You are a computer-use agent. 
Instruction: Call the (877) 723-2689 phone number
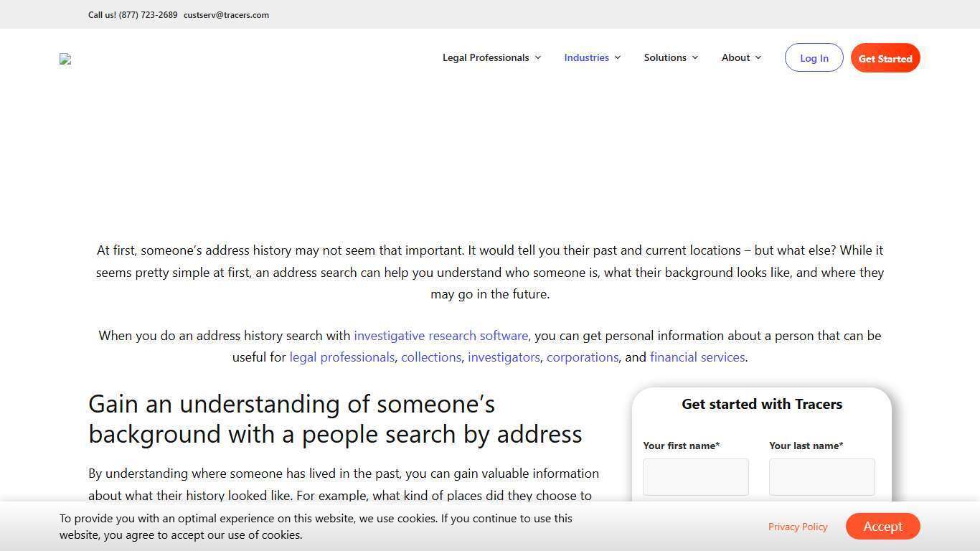148,14
